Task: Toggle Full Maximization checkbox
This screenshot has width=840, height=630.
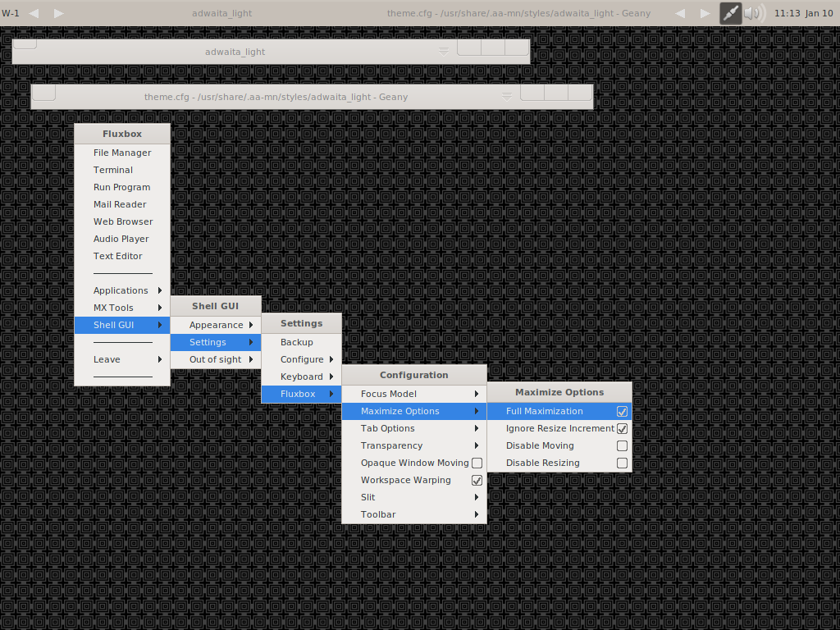Action: (622, 412)
